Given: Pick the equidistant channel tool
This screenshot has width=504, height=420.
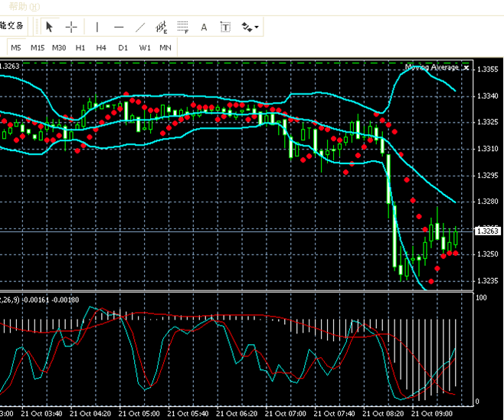Looking at the screenshot, I should click(x=162, y=27).
